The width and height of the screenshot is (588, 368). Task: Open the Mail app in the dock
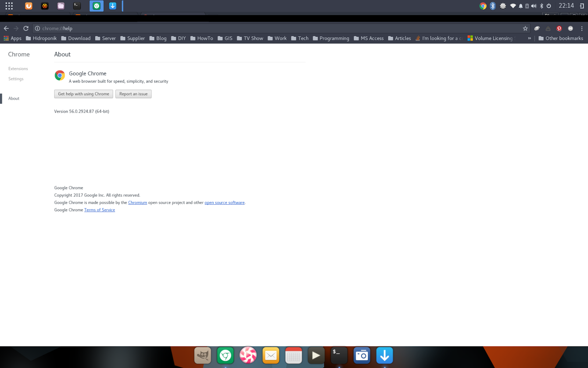[271, 355]
